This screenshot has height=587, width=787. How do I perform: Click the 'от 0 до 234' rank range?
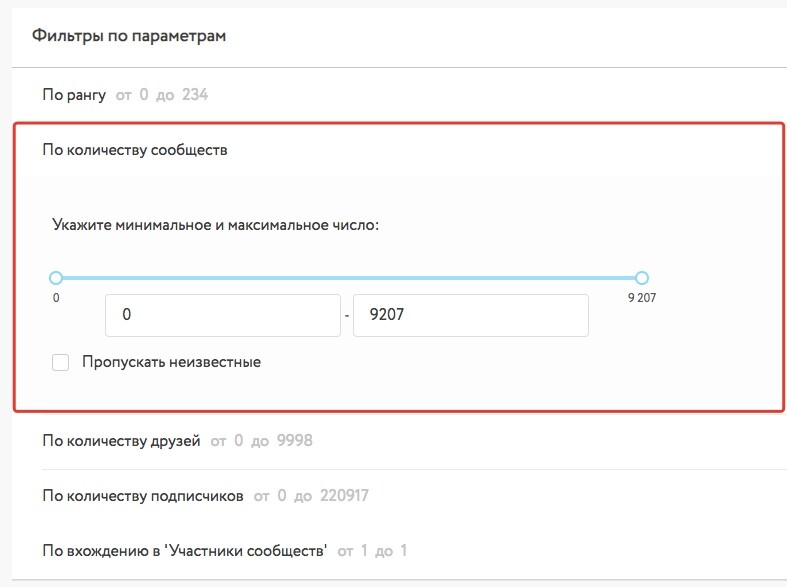[162, 95]
